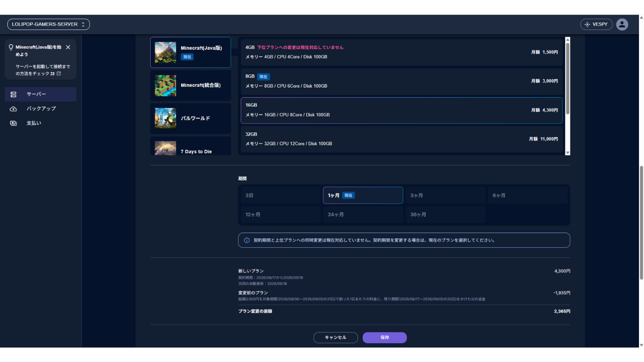
Task: Click the up arrow of the plan list scrollbar
Action: click(x=568, y=40)
